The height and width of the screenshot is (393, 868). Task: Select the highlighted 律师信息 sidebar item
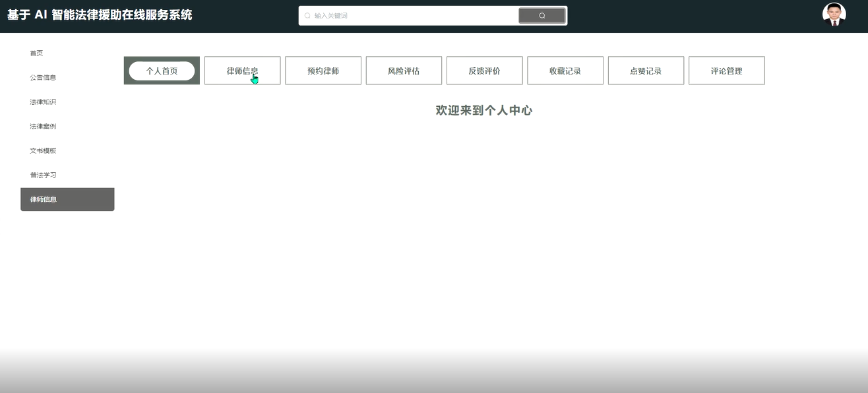click(x=67, y=199)
